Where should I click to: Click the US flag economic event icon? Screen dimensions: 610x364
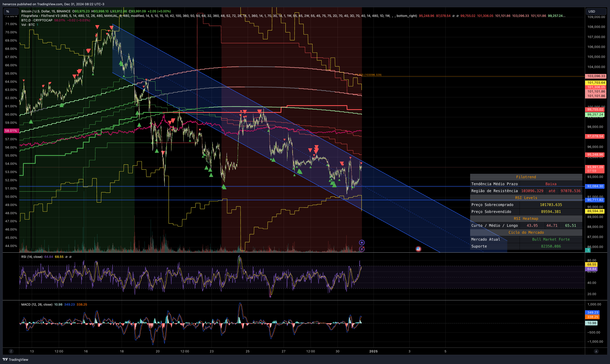(418, 249)
